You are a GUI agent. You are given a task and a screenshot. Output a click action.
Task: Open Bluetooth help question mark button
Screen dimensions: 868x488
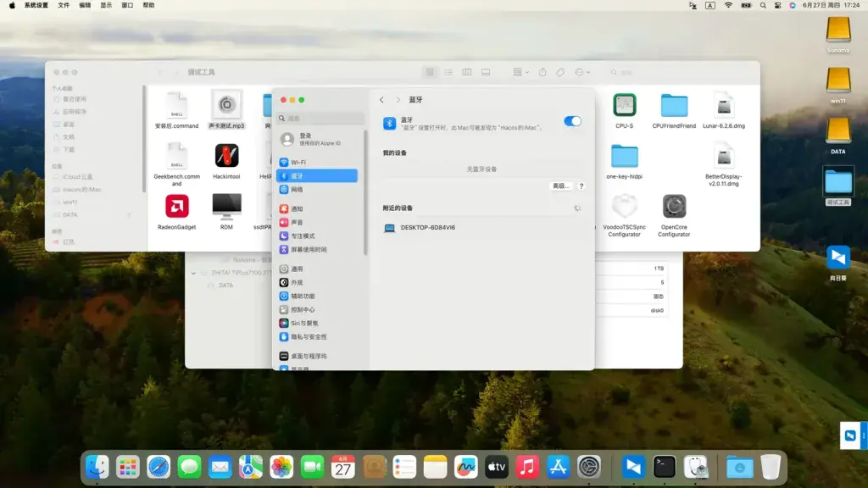[581, 186]
